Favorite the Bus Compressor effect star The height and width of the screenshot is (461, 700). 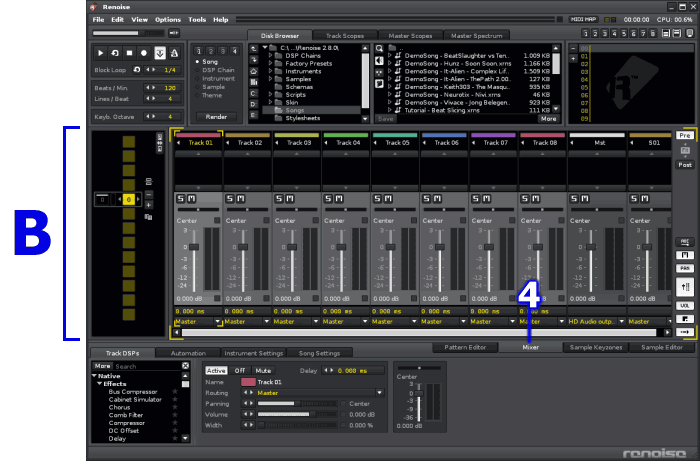[175, 391]
